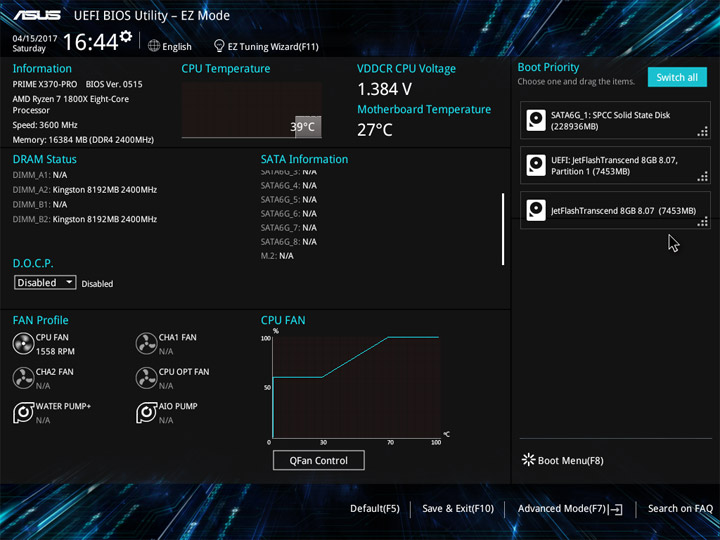Click the CPU FAN curve graph

pyautogui.click(x=356, y=388)
